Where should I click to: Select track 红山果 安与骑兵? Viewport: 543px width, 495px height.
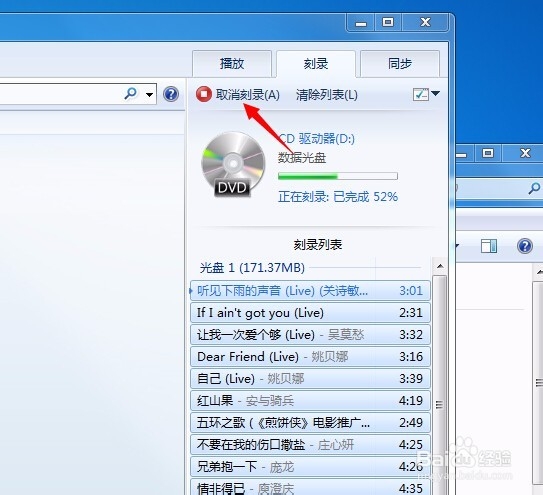pos(310,401)
